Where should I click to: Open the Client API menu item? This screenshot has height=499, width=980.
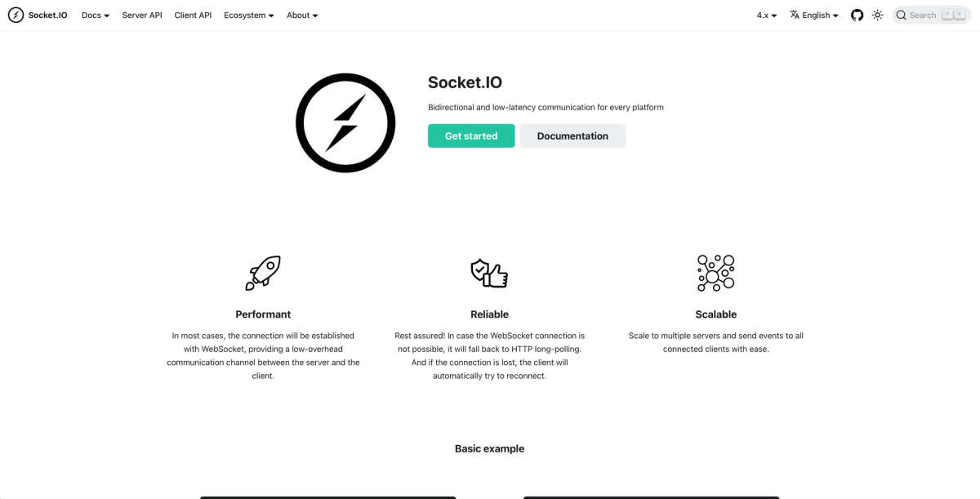193,15
